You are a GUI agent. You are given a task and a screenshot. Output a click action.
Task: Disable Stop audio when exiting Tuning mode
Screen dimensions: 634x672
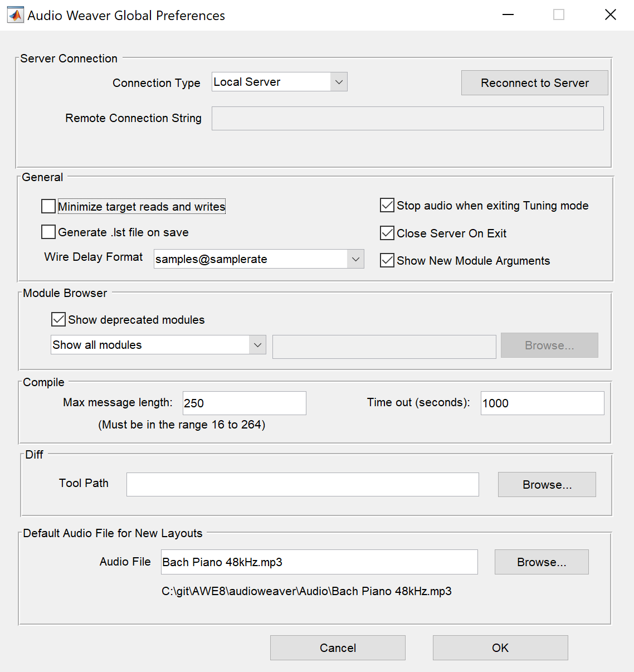coord(387,205)
